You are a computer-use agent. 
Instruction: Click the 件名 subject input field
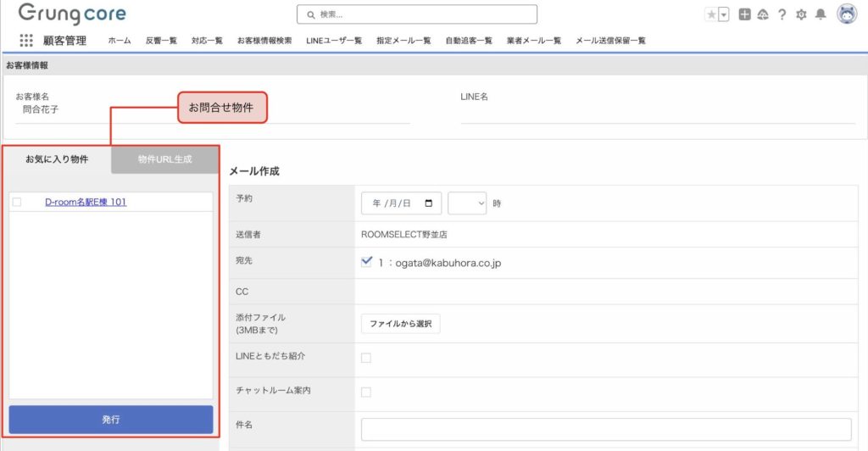pos(605,429)
